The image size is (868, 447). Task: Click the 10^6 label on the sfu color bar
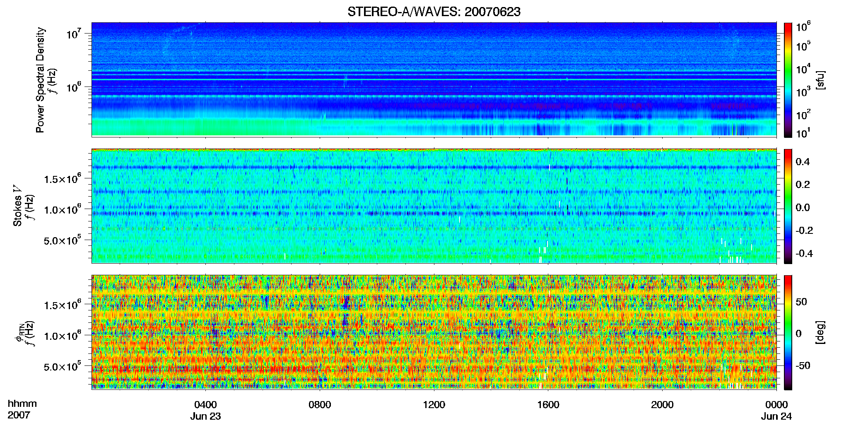tap(803, 27)
